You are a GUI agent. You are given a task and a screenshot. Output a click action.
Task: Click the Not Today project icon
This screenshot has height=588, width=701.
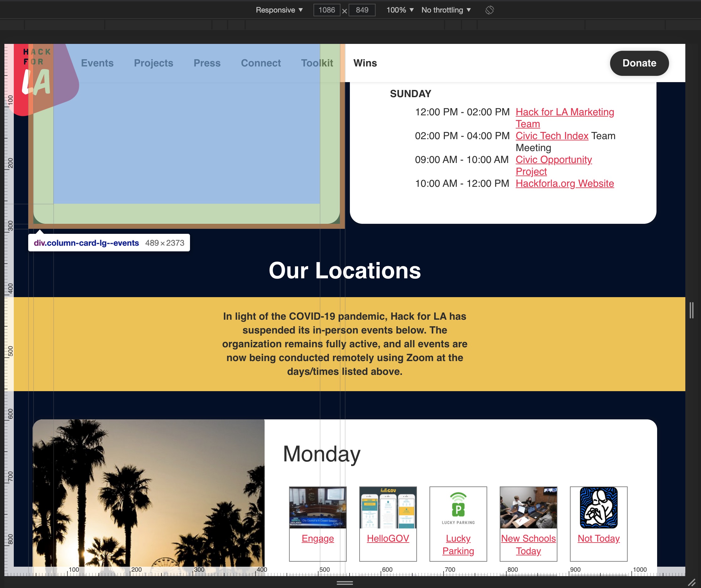pos(598,507)
